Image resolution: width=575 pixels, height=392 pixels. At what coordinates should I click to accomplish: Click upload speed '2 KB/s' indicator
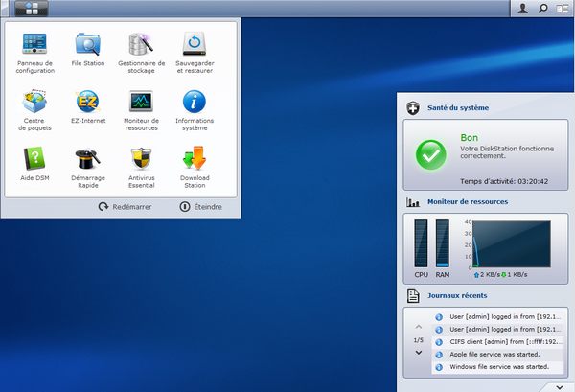coord(487,275)
